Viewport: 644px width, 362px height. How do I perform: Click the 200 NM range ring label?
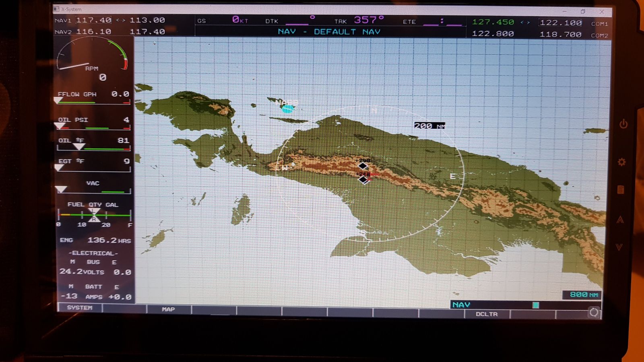(429, 126)
